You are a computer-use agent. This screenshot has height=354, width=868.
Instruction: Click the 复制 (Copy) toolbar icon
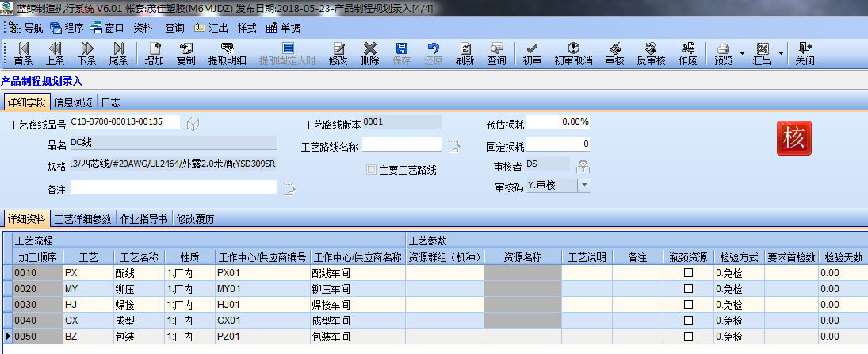186,54
